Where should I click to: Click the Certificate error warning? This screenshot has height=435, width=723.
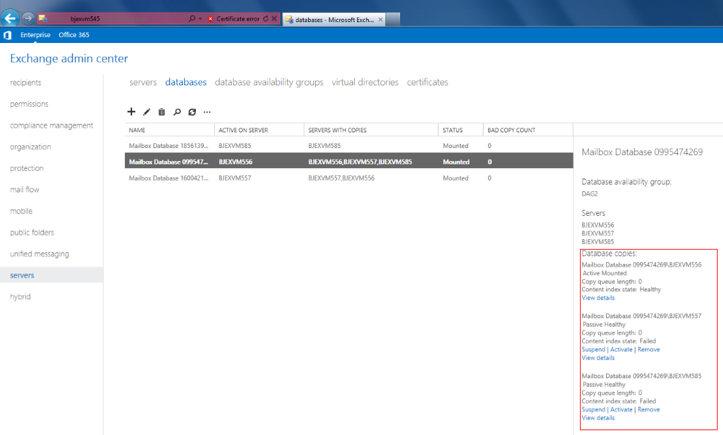234,19
